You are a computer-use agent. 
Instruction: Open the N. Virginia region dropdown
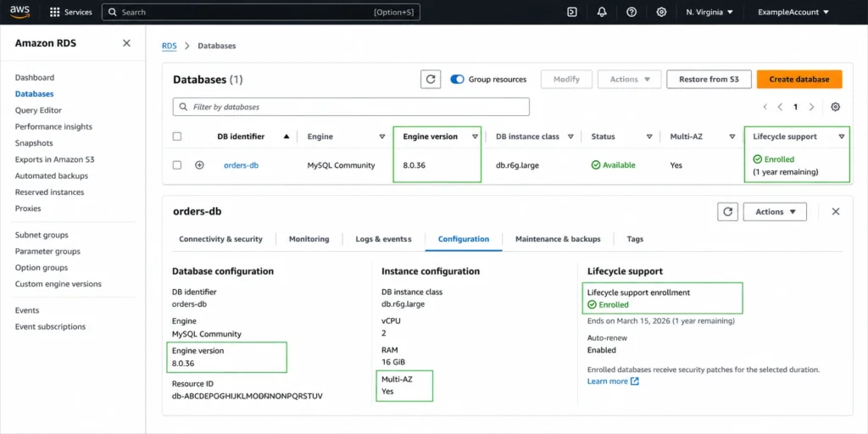(x=709, y=12)
